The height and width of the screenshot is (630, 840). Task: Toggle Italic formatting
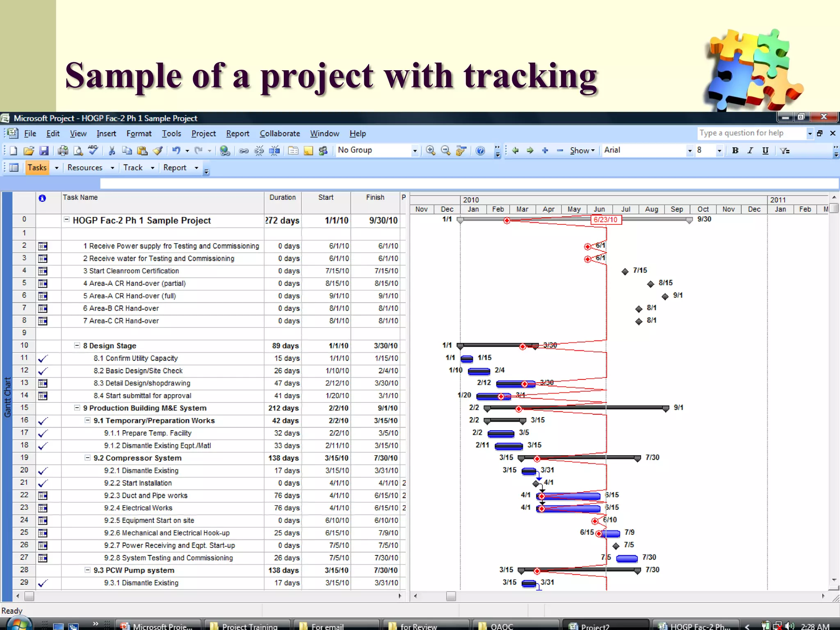[x=750, y=151]
